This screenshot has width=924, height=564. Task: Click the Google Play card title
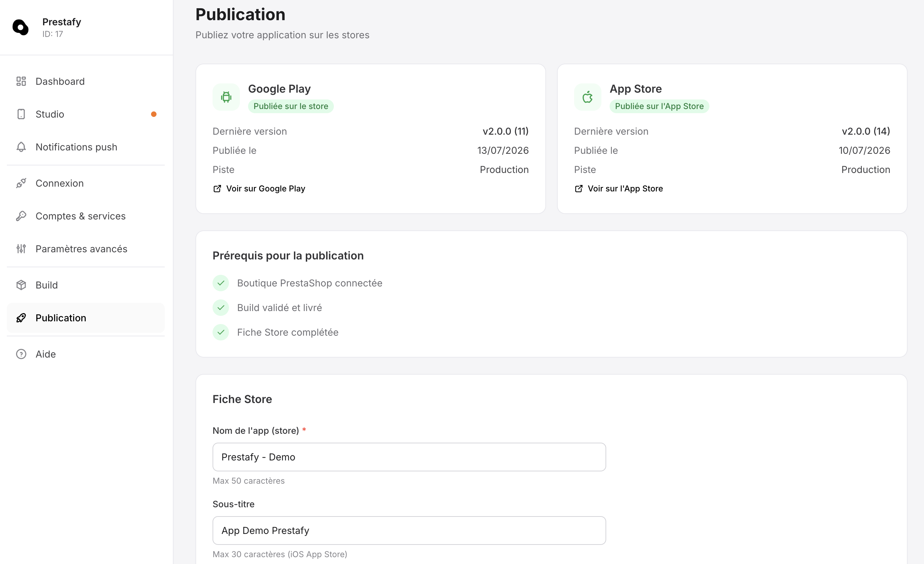coord(280,89)
